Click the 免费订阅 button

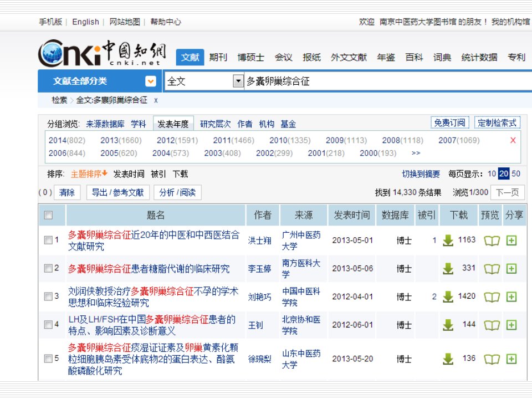pos(449,122)
